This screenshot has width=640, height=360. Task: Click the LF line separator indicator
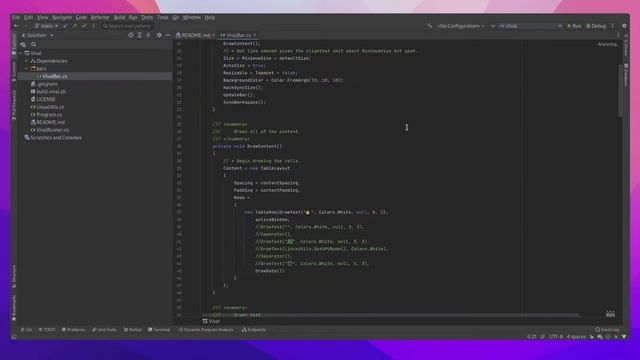(x=542, y=337)
